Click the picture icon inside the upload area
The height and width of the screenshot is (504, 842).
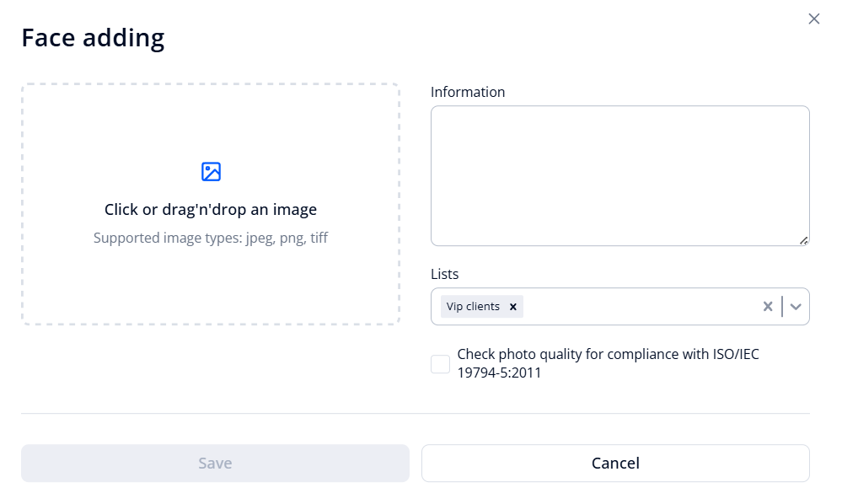pyautogui.click(x=210, y=171)
